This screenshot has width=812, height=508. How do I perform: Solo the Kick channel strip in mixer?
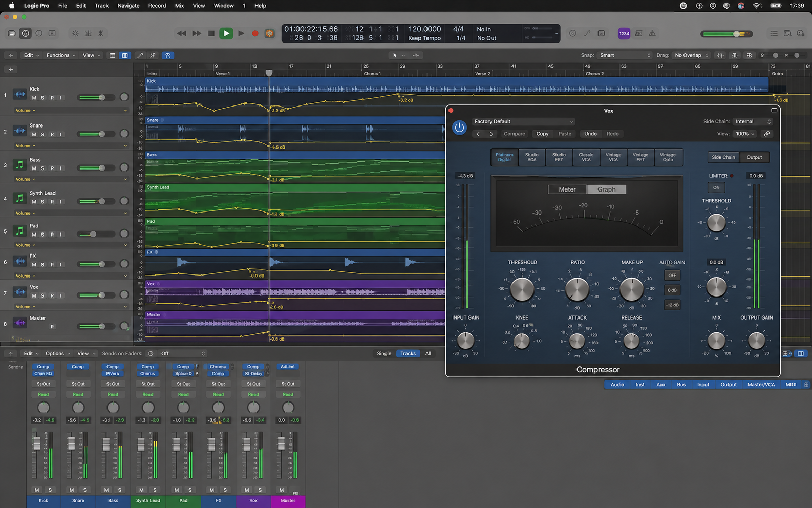click(x=50, y=490)
